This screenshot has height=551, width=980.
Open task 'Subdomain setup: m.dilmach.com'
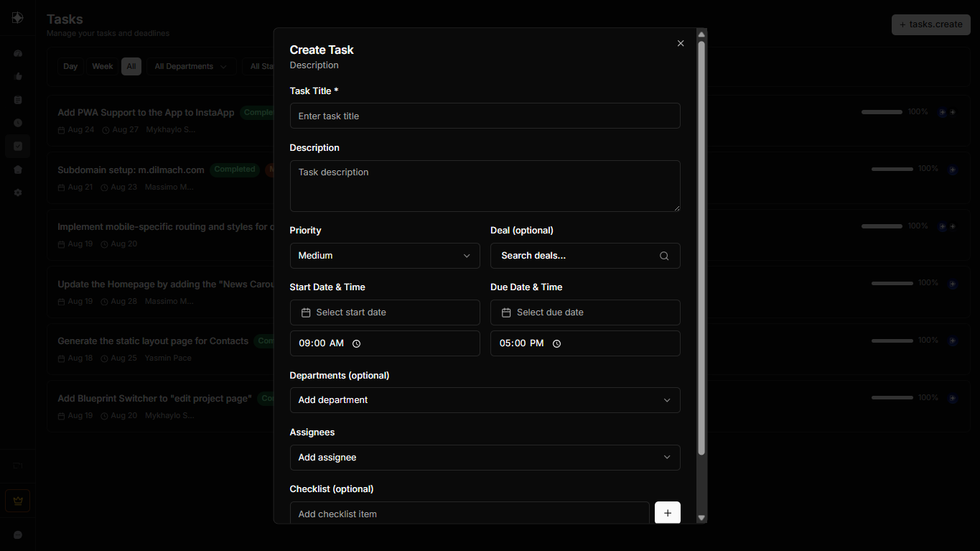point(131,170)
